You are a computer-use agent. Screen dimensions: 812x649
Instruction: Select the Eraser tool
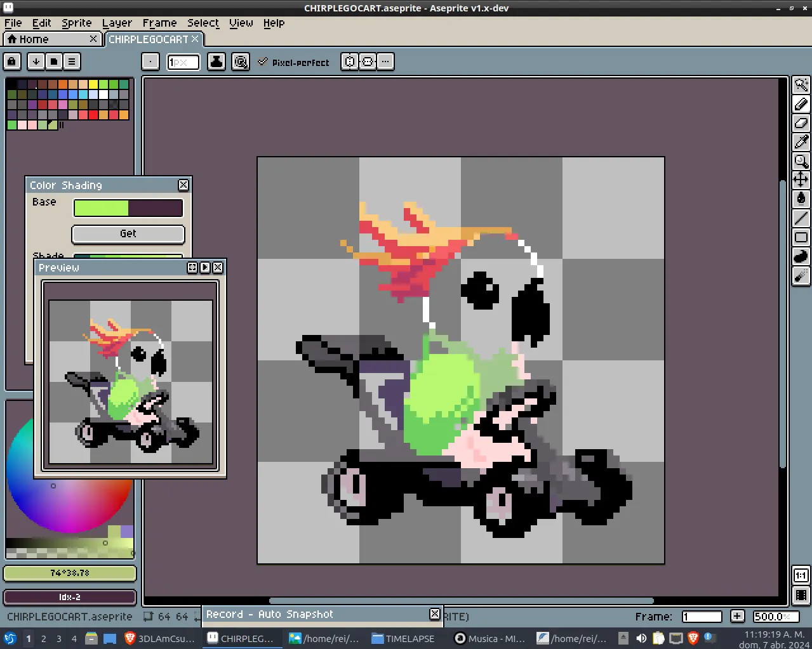tap(801, 123)
